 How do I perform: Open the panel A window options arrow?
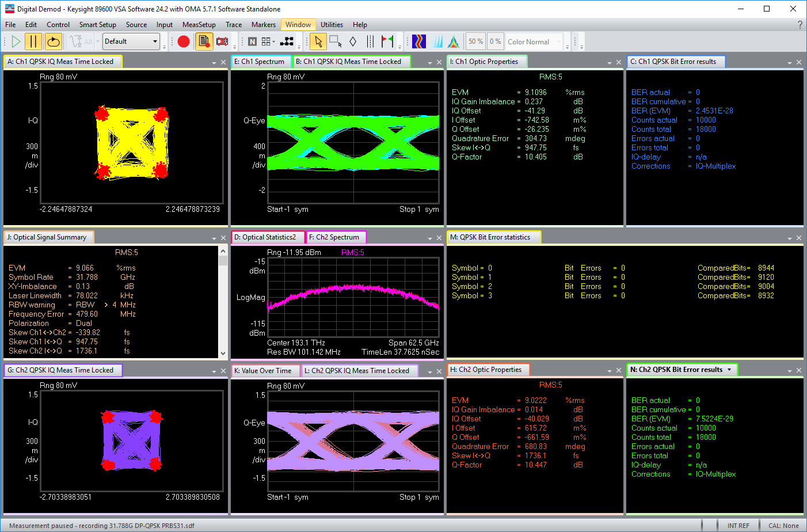(x=214, y=63)
